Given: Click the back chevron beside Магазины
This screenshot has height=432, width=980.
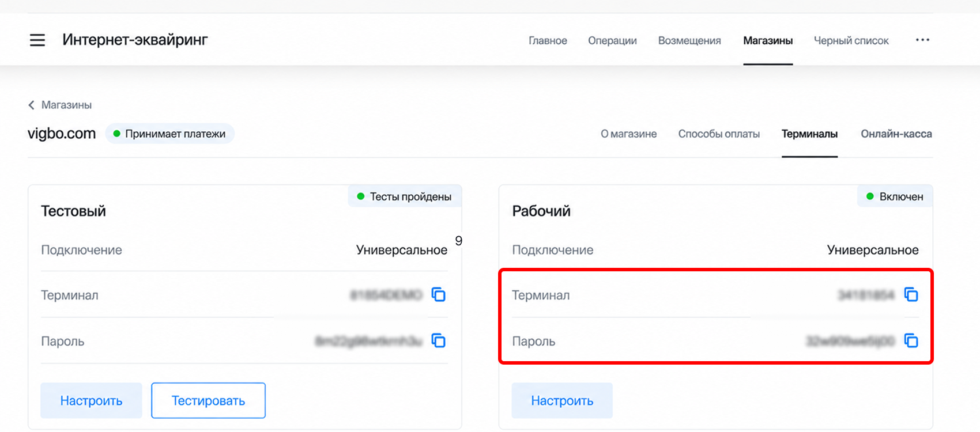Looking at the screenshot, I should (x=31, y=105).
